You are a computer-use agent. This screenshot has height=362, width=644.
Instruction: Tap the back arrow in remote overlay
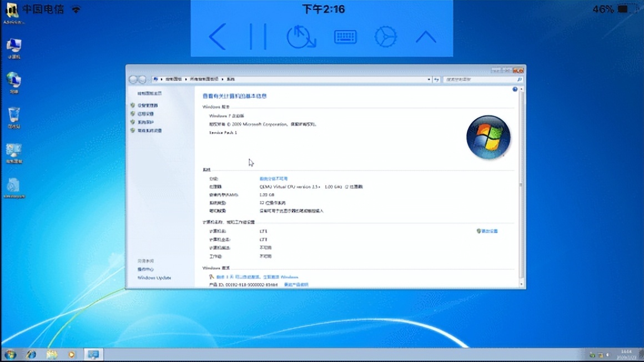coord(218,37)
